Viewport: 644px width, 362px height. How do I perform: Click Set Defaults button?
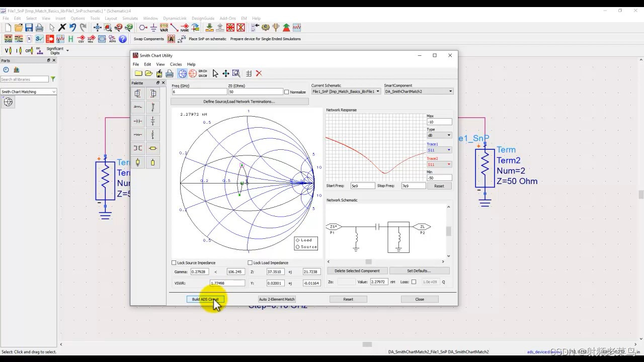[419, 271]
